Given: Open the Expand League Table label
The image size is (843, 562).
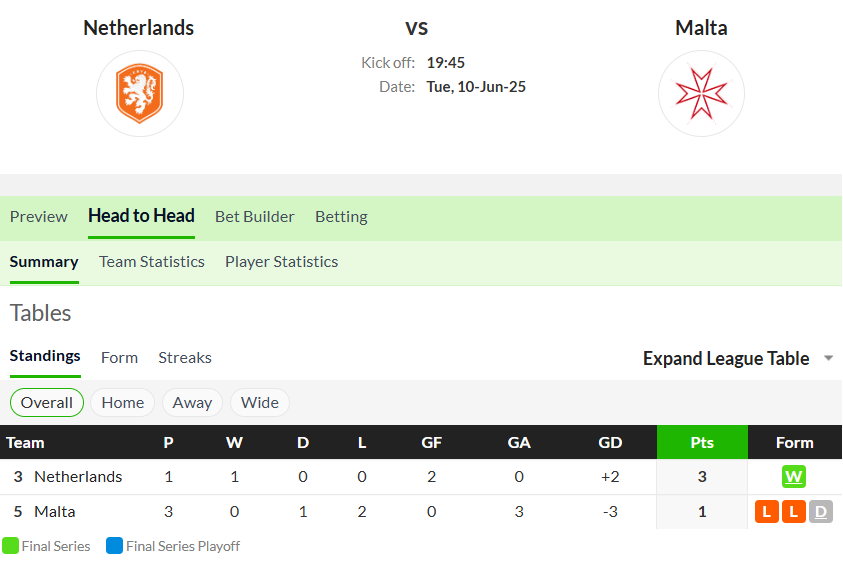Looking at the screenshot, I should [726, 358].
